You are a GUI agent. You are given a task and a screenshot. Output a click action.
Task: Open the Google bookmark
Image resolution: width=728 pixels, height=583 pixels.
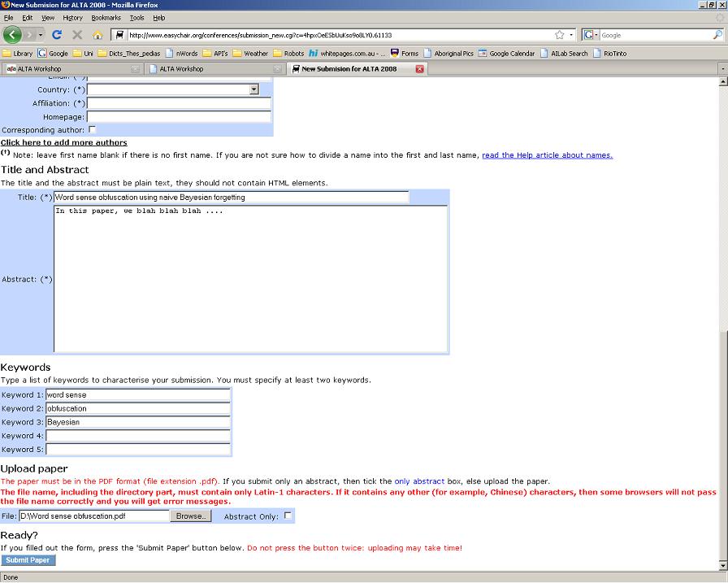point(53,54)
